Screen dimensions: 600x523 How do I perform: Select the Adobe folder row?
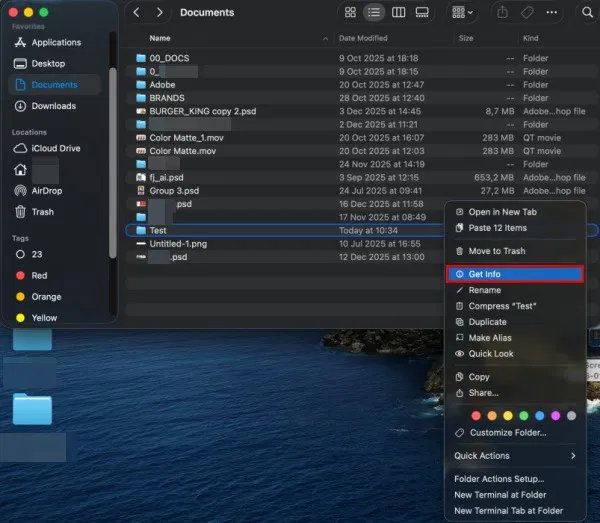[x=162, y=85]
